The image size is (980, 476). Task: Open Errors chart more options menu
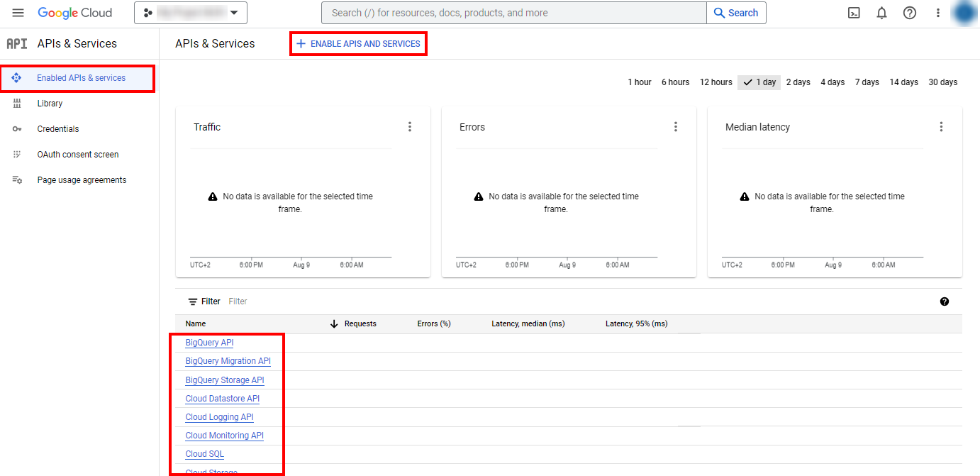click(x=675, y=127)
